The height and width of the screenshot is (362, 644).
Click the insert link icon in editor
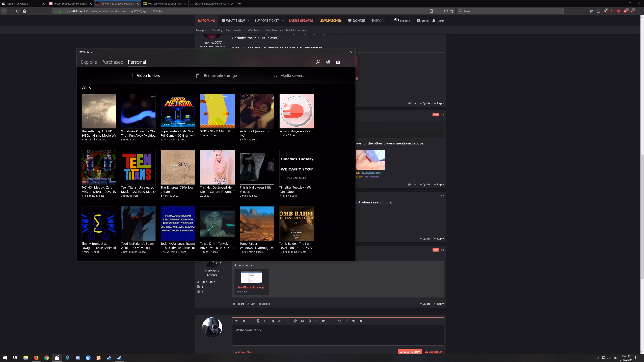pos(295,321)
